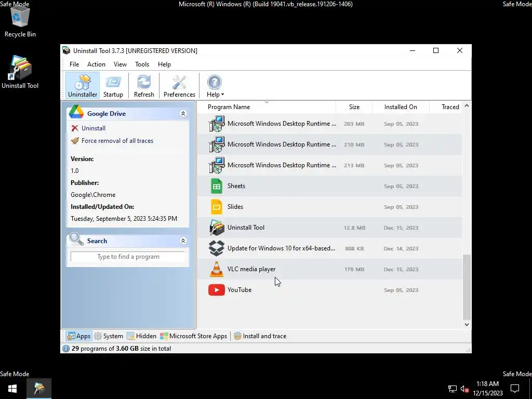Click the scrollbar down arrow
This screenshot has width=532, height=399.
[x=467, y=324]
